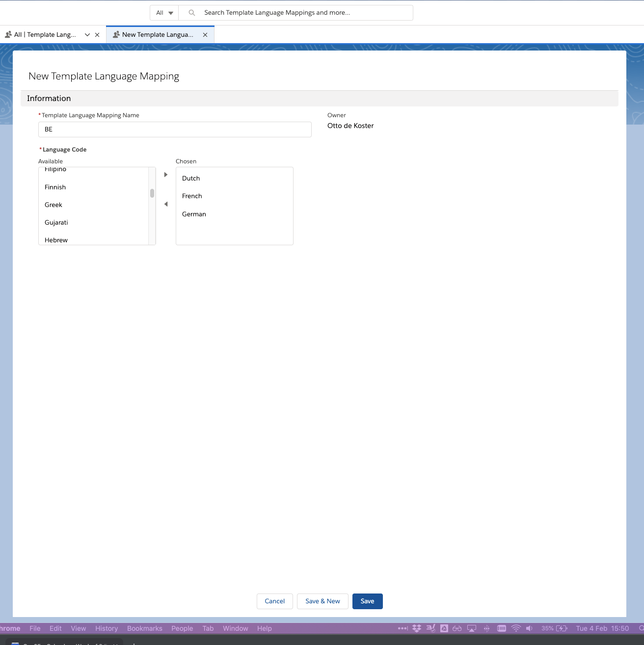
Task: Click the search magnifier icon
Action: [x=192, y=13]
